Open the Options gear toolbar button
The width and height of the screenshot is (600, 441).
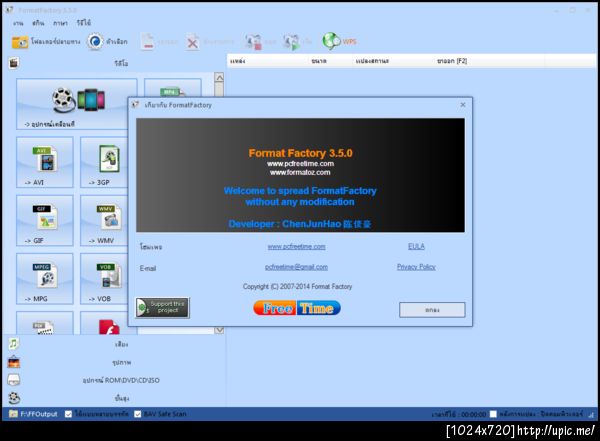(108, 41)
